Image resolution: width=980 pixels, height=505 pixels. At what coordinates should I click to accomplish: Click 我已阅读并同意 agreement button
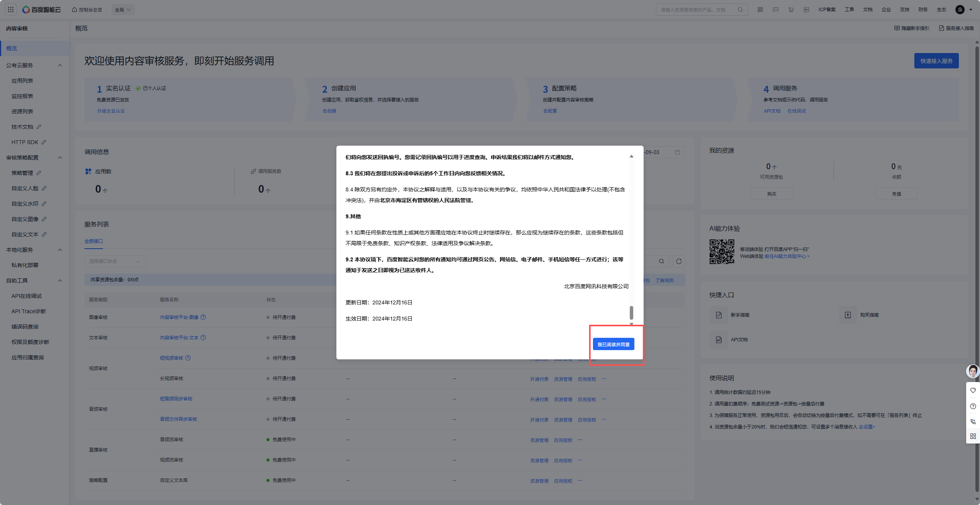point(613,344)
